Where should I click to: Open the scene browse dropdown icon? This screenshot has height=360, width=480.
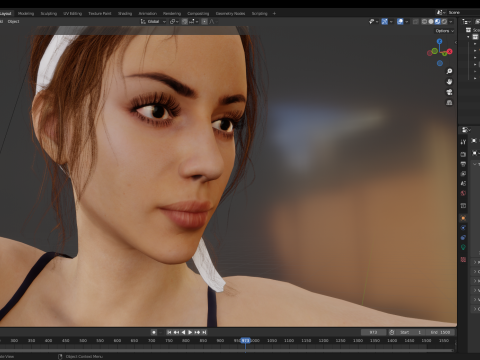[441, 12]
